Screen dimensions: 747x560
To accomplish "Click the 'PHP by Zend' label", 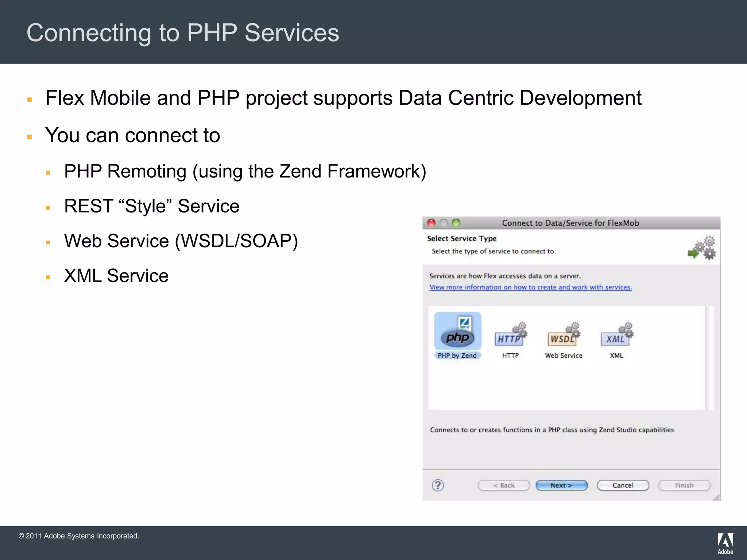I will point(457,355).
